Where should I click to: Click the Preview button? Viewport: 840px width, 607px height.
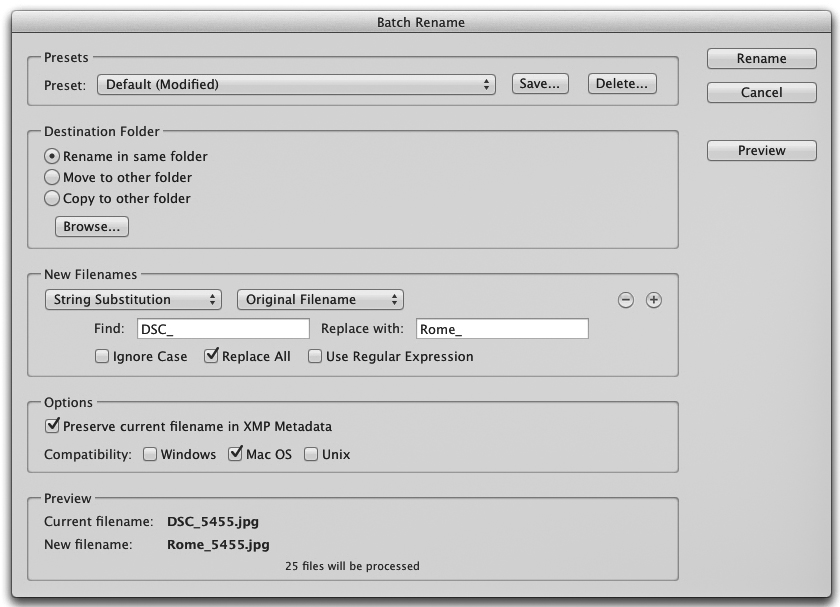(x=761, y=151)
